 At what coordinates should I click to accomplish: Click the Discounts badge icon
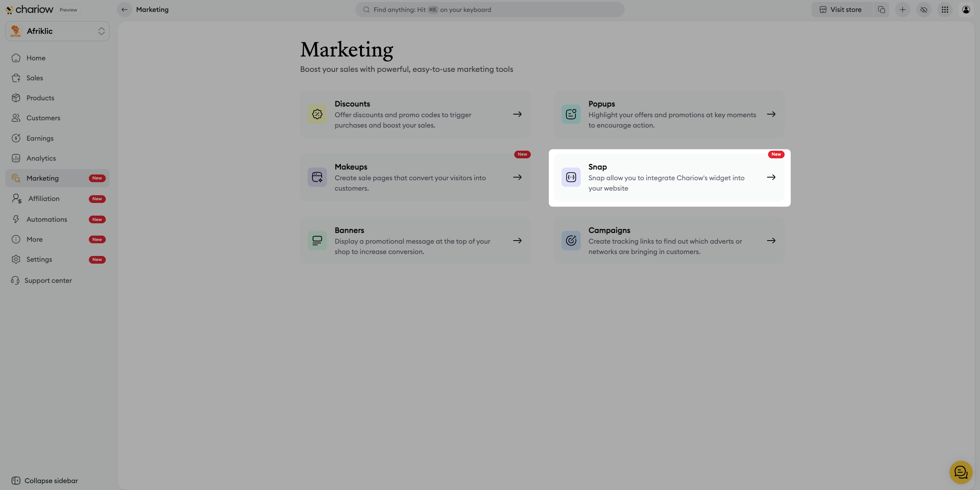pos(317,114)
